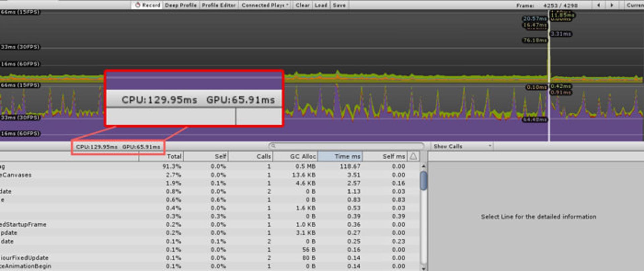Screen dimensions: 644x271
Task: Click the table scrollbar down arrow
Action: click(424, 268)
